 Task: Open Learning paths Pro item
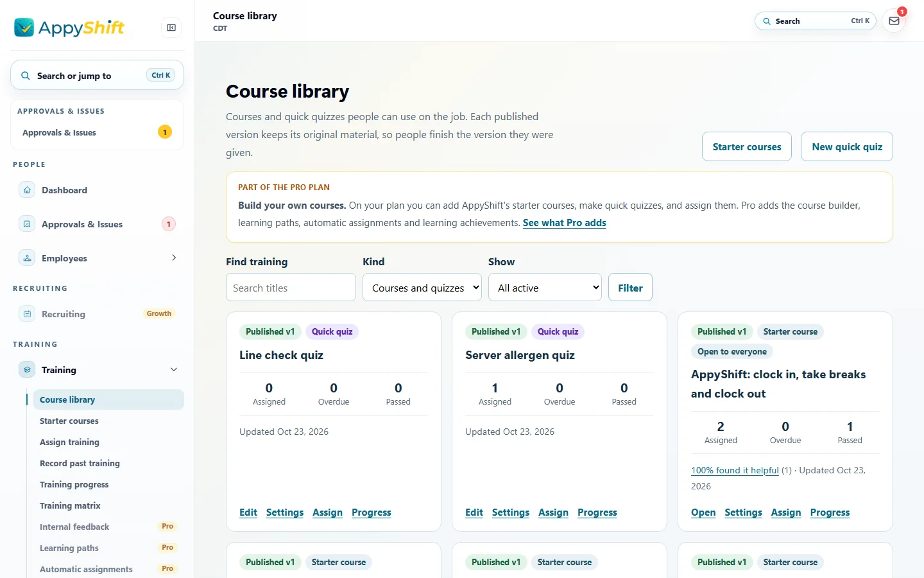tap(108, 548)
